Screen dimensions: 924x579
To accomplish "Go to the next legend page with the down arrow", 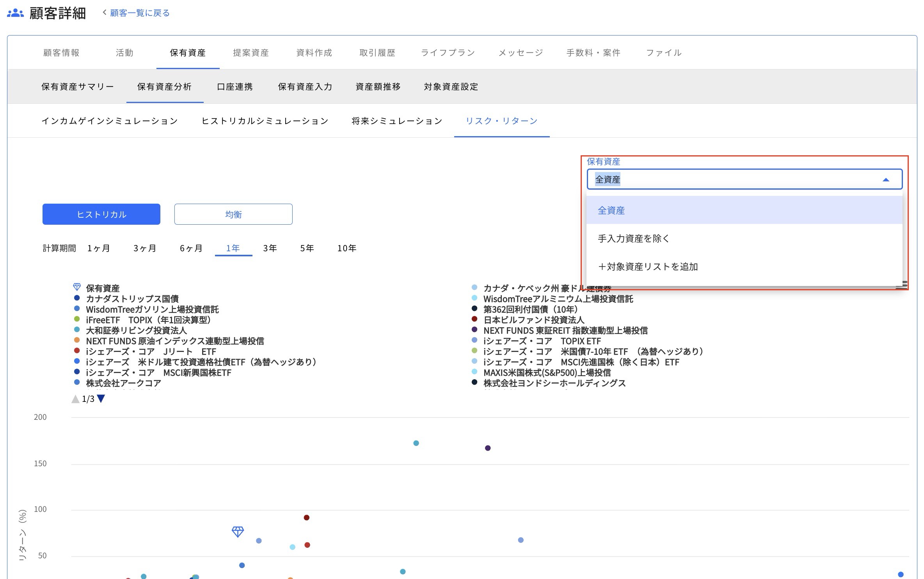I will 101,399.
